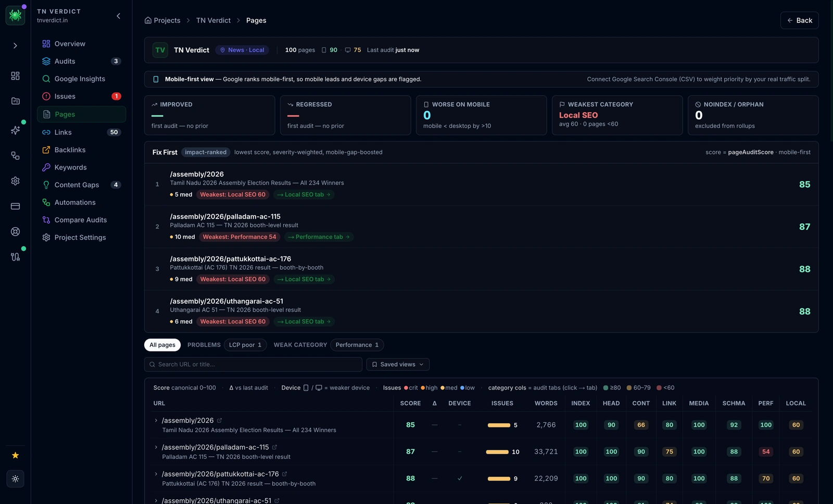Click the Project Settings gear icon
The image size is (833, 504).
click(x=46, y=238)
